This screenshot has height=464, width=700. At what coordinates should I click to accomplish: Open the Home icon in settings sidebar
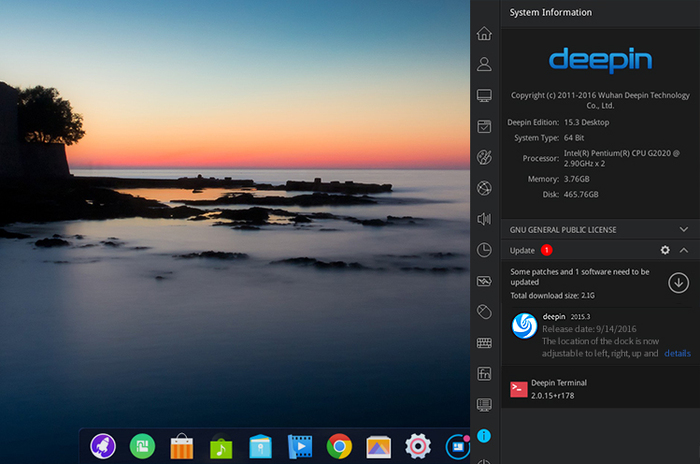tap(484, 34)
